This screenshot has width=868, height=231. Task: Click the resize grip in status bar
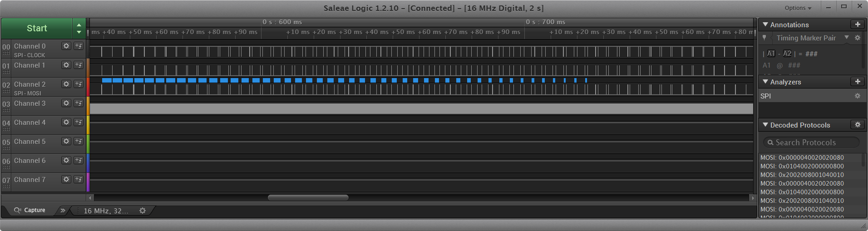(x=863, y=226)
